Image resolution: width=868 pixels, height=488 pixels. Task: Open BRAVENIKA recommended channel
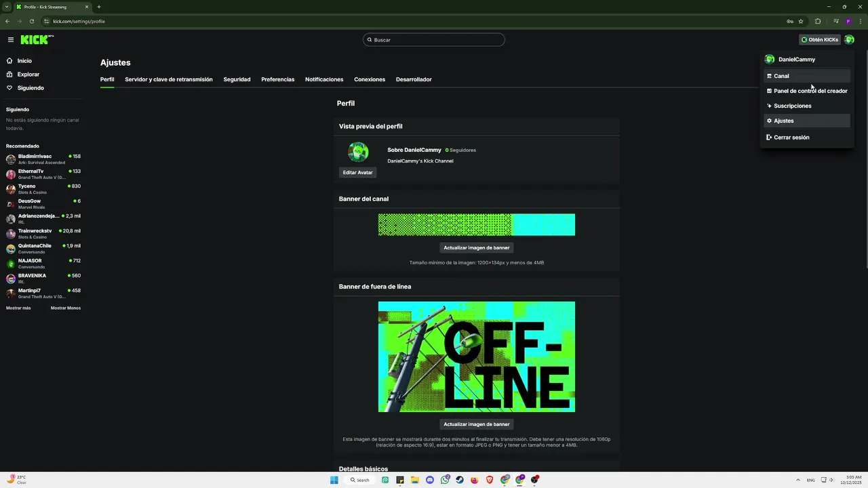43,279
